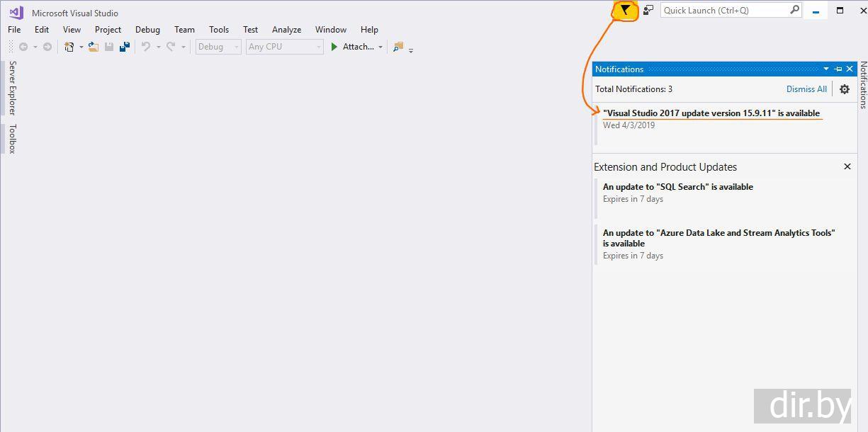Open the Visual Studio 2017 update notification
Image resolution: width=868 pixels, height=432 pixels.
pos(711,113)
